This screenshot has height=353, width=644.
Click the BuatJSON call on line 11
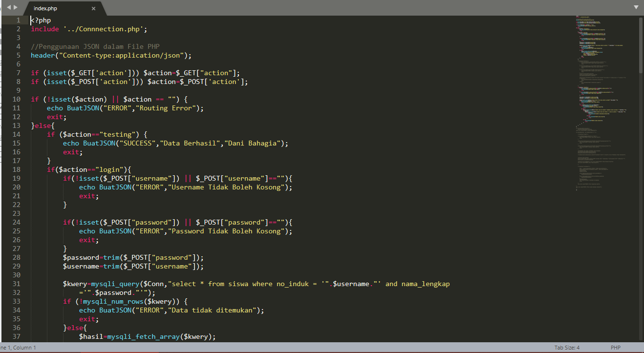83,108
